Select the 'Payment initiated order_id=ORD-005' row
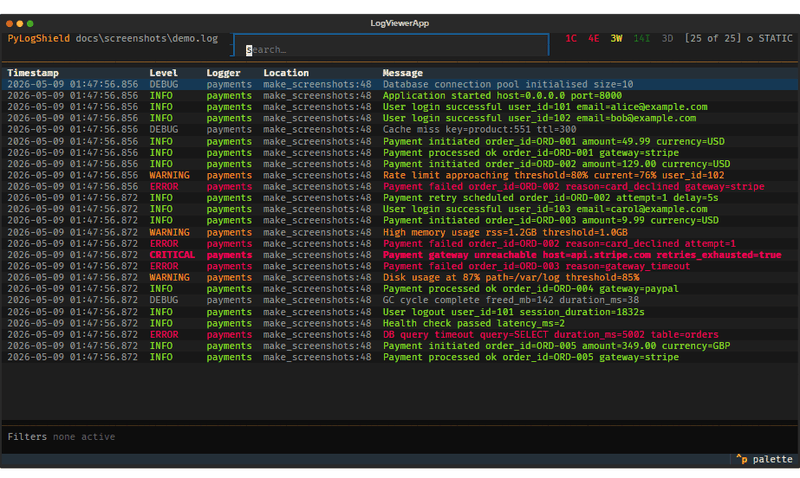 400,346
